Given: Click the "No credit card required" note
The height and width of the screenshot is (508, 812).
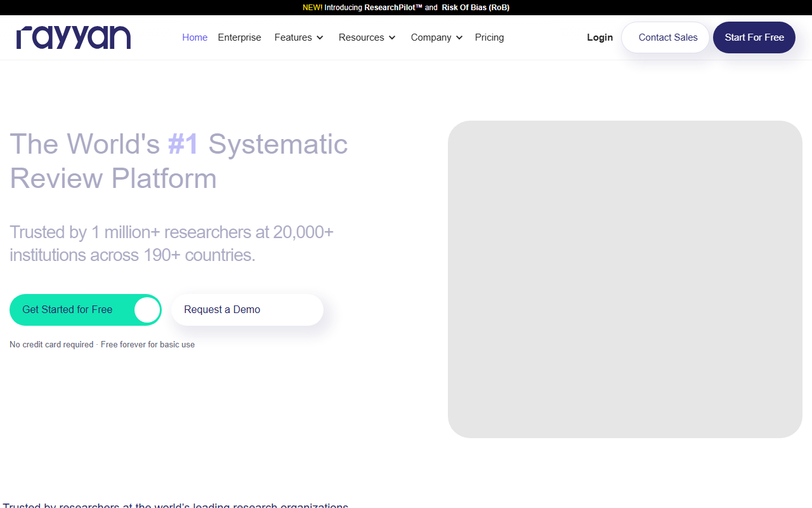Looking at the screenshot, I should click(x=51, y=345).
